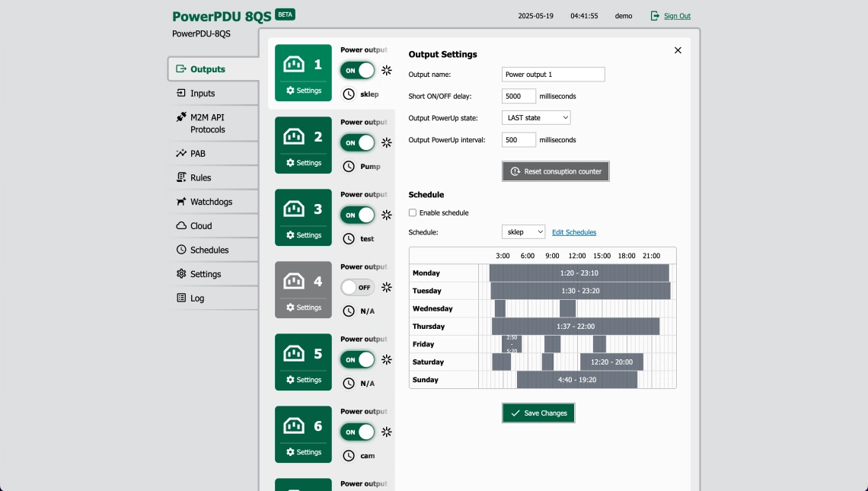Follow the Edit Schedules link

click(574, 232)
